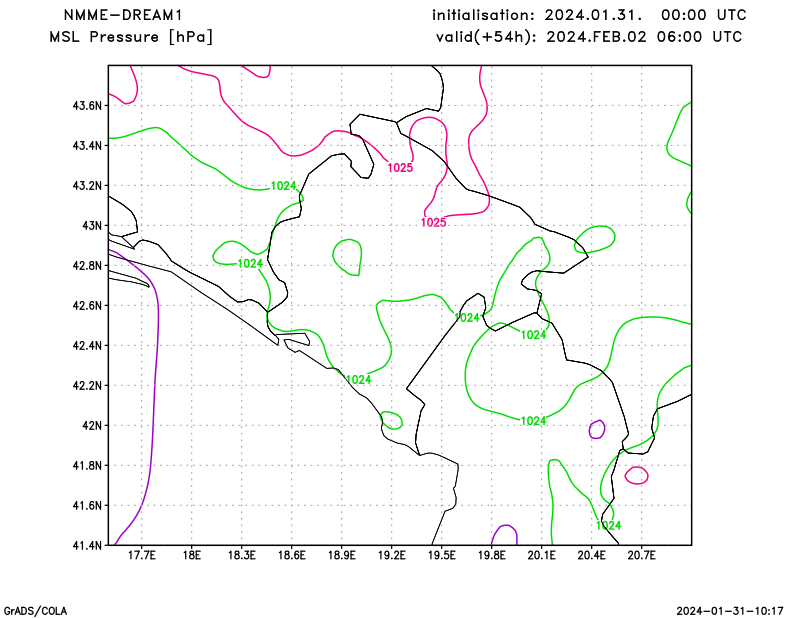Click the 41.4N latitude label
The image size is (800, 618).
[x=87, y=545]
